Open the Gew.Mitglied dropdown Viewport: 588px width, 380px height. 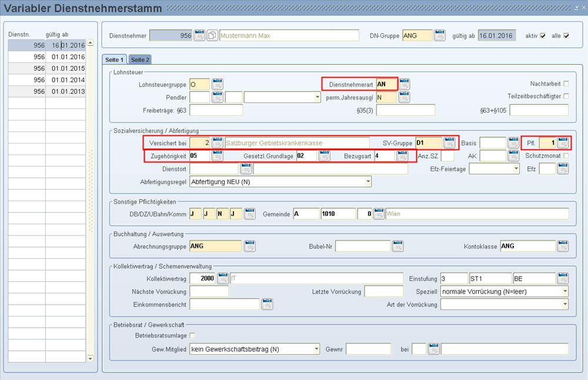pos(316,349)
